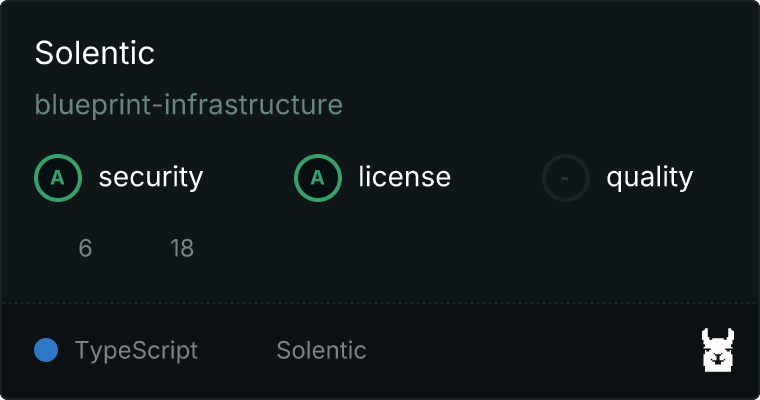The height and width of the screenshot is (400, 760).
Task: Select the security label
Action: pyautogui.click(x=150, y=178)
